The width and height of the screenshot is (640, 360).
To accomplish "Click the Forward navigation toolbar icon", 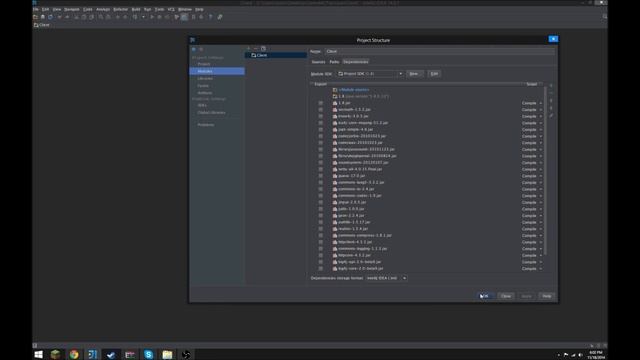I will 125,17.
